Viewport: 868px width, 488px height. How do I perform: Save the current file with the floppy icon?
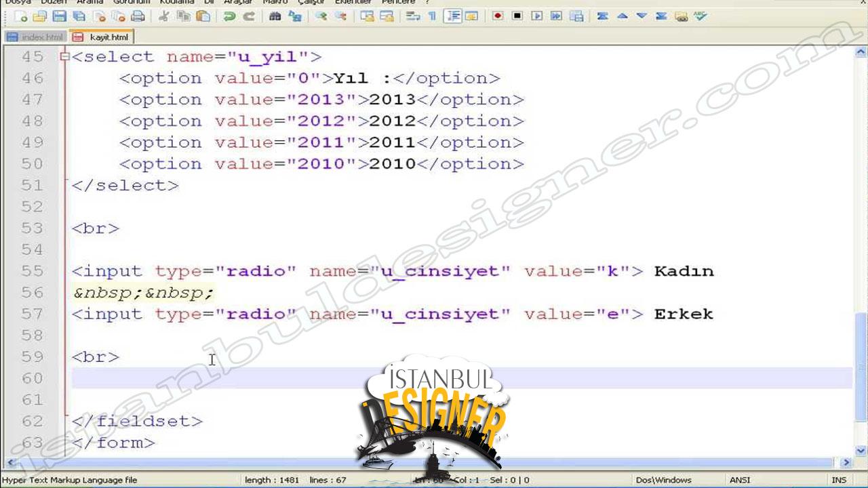coord(60,16)
